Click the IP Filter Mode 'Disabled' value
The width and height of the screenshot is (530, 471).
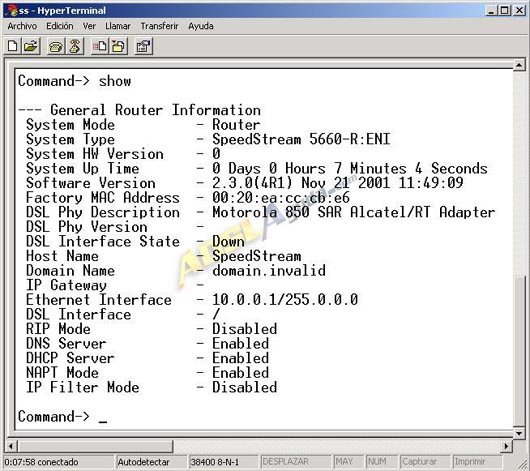coord(245,387)
